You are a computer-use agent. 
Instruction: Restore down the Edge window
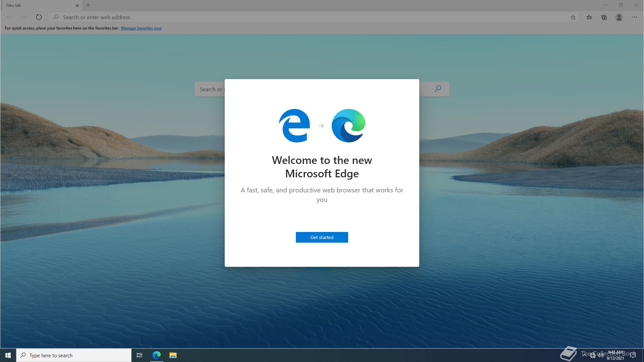621,5
